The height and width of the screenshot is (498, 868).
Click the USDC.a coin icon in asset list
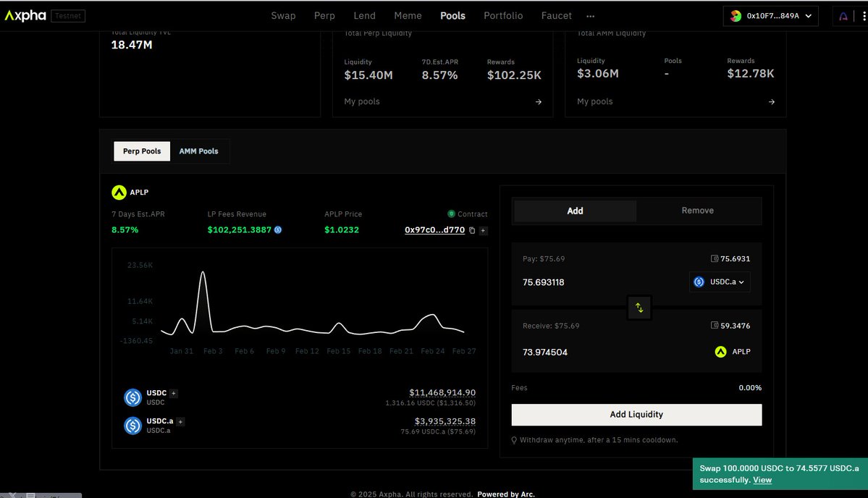[133, 426]
